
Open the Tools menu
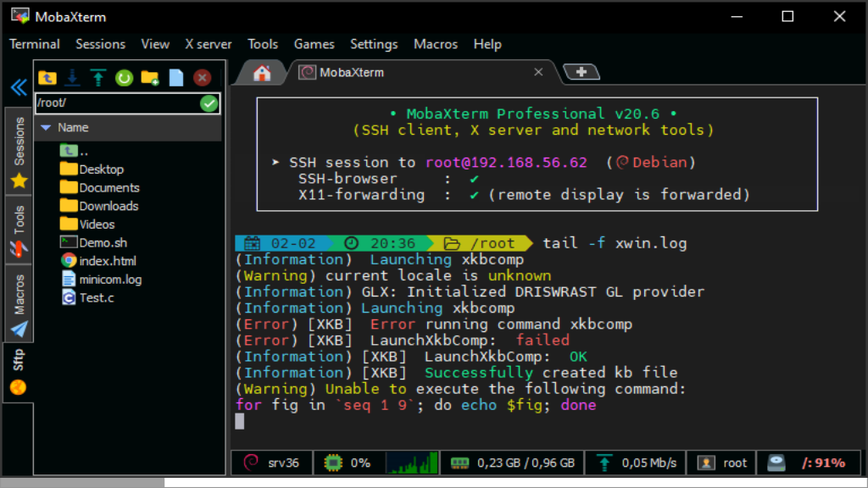pos(263,44)
